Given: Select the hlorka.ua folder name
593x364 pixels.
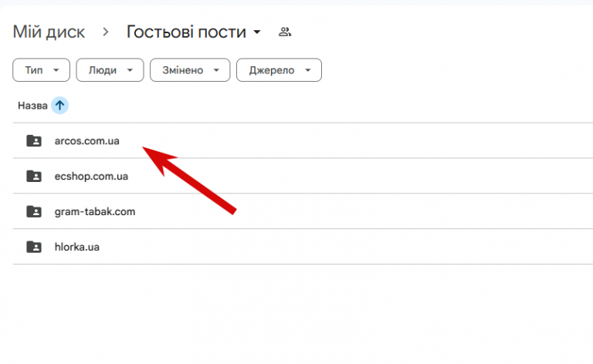Looking at the screenshot, I should pyautogui.click(x=76, y=247).
